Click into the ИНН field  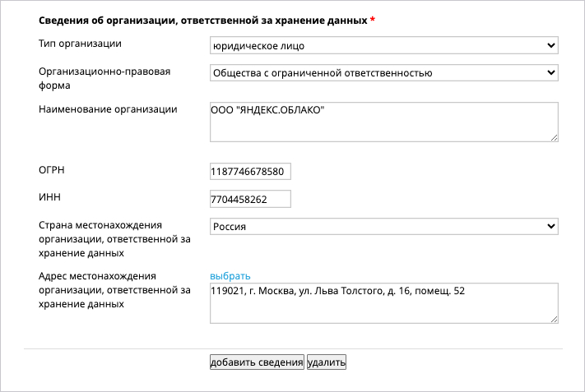250,199
